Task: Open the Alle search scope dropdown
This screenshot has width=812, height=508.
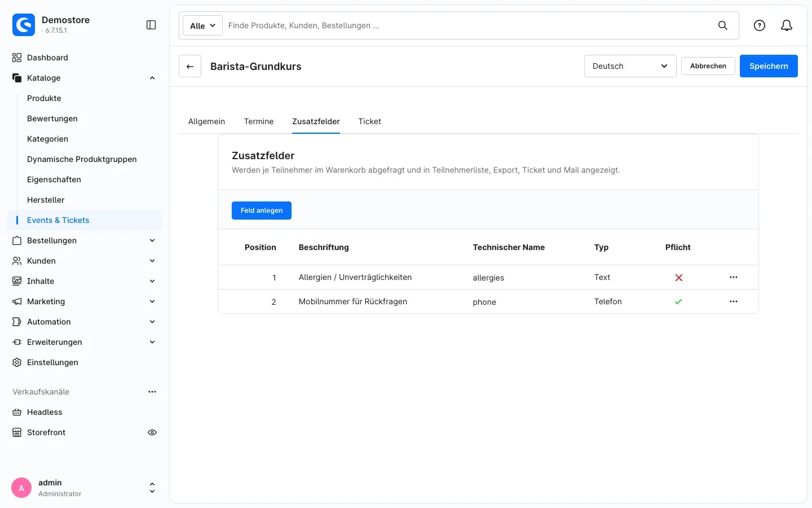Action: (x=202, y=25)
